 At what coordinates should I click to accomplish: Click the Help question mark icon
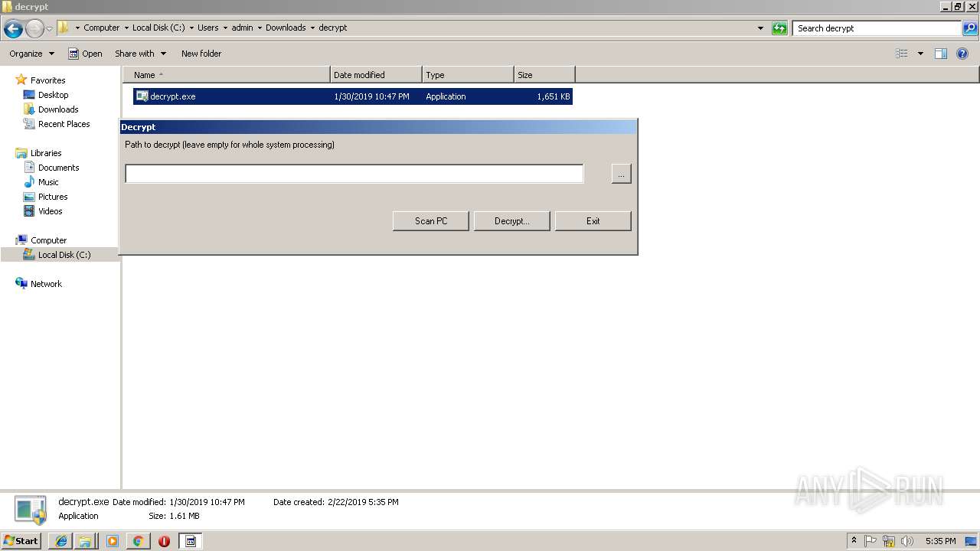coord(963,54)
